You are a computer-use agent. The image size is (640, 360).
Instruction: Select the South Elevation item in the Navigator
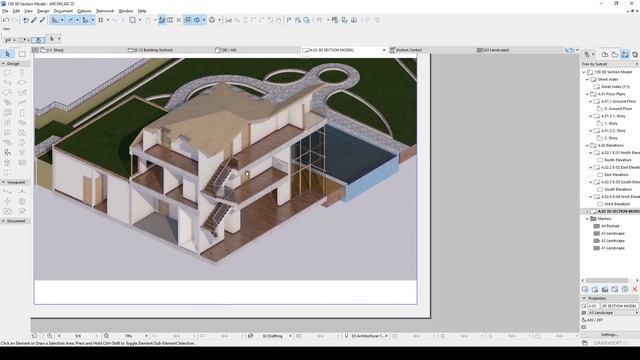[x=618, y=189]
